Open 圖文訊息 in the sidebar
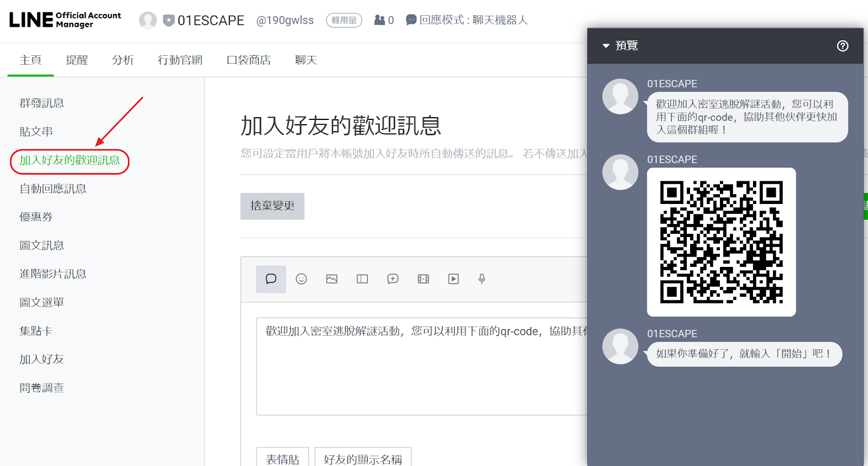 tap(42, 245)
